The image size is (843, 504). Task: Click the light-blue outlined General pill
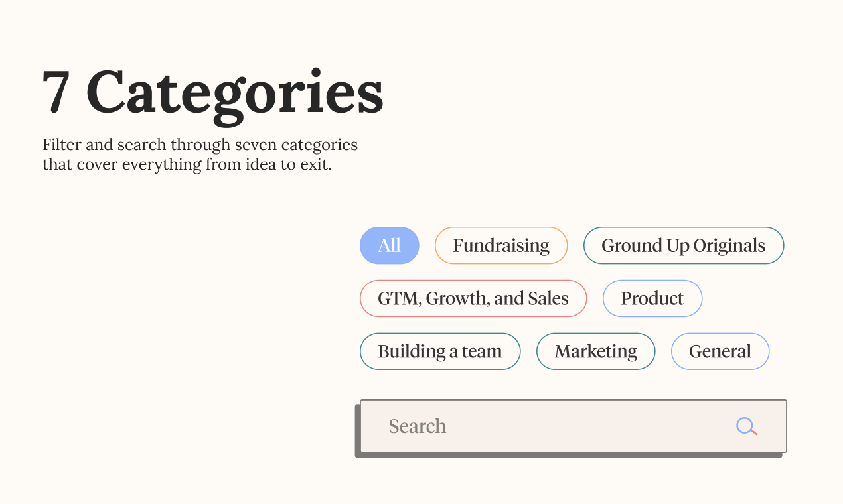(720, 351)
